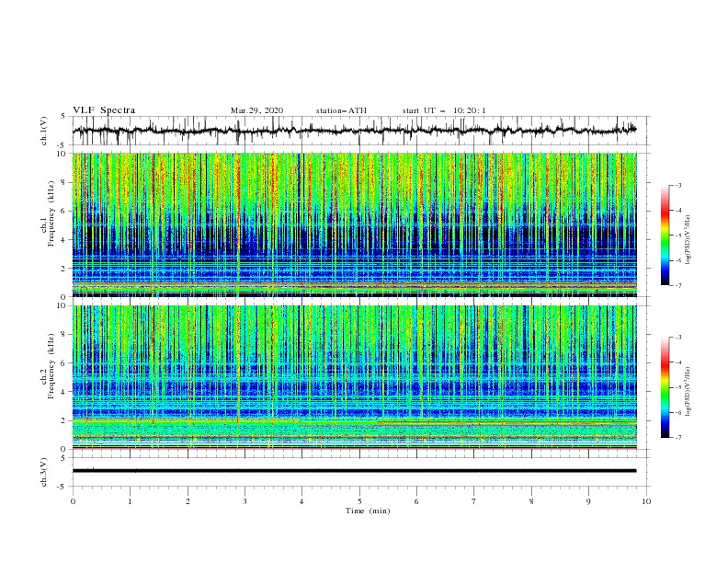Click the "ch.3(V)" waveform axis label
728x563 pixels.
(44, 472)
